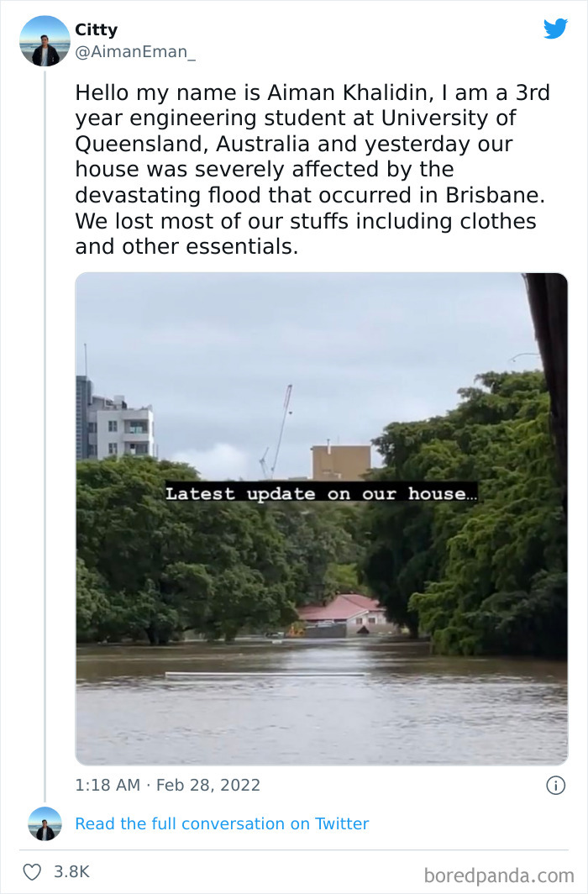Screen dimensions: 588x894
Task: Select the Twitter logo in the top right corner
Action: pos(556,29)
